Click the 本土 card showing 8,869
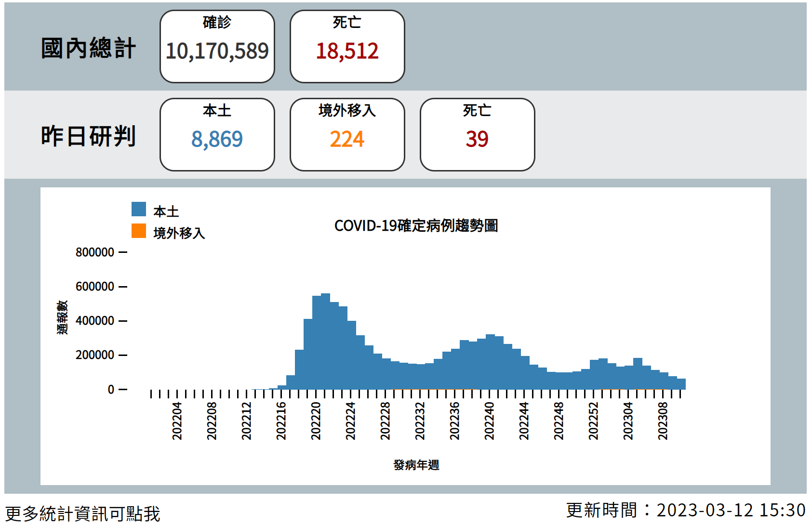 [x=217, y=135]
